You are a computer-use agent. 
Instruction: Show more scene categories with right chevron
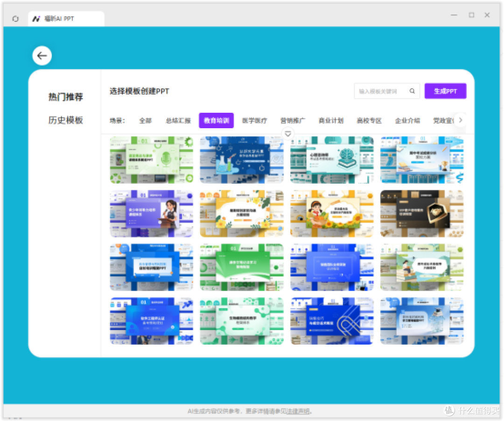(461, 120)
